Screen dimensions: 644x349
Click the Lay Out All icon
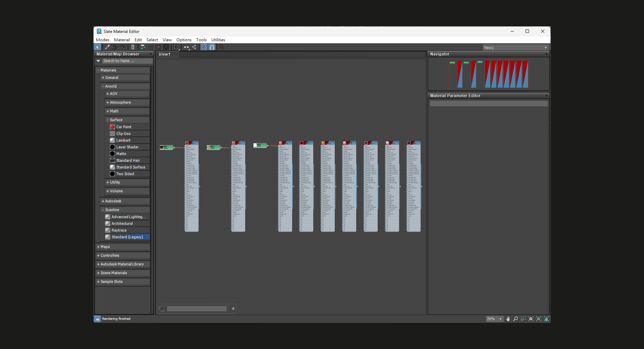point(186,47)
